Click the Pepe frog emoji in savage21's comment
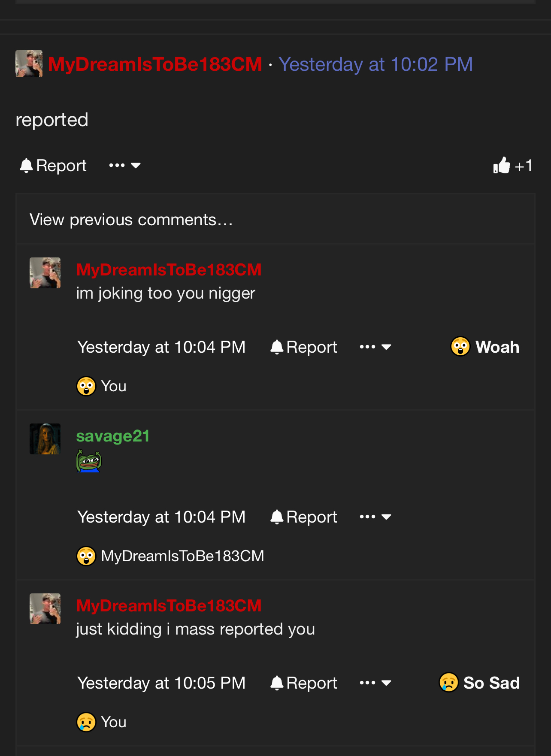The height and width of the screenshot is (756, 551). click(89, 461)
